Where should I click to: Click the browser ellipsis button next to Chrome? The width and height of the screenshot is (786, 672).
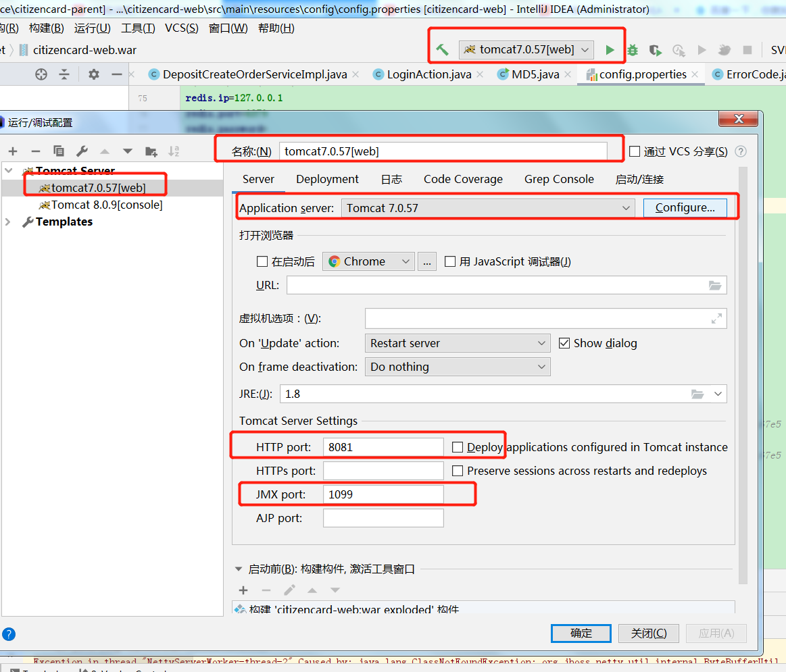tap(426, 261)
